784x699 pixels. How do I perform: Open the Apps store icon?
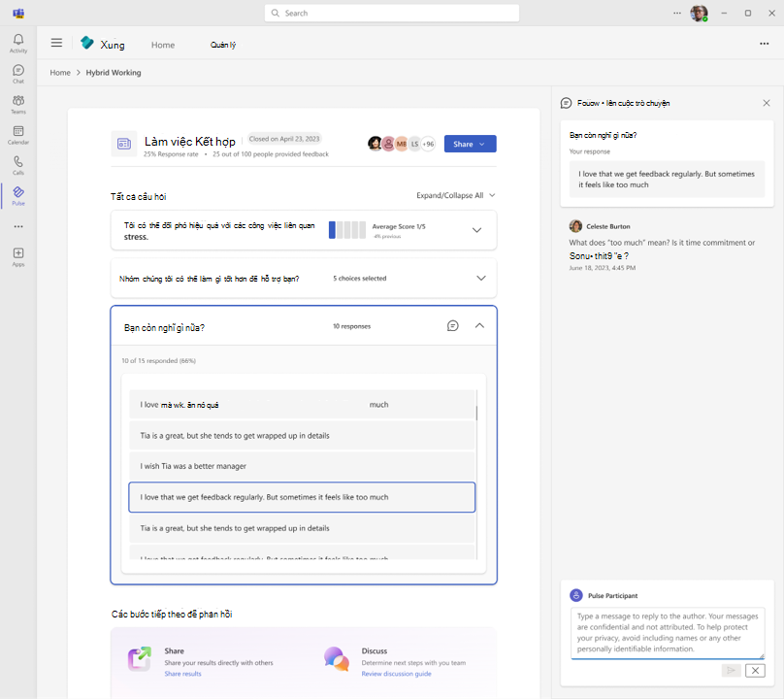pyautogui.click(x=18, y=257)
